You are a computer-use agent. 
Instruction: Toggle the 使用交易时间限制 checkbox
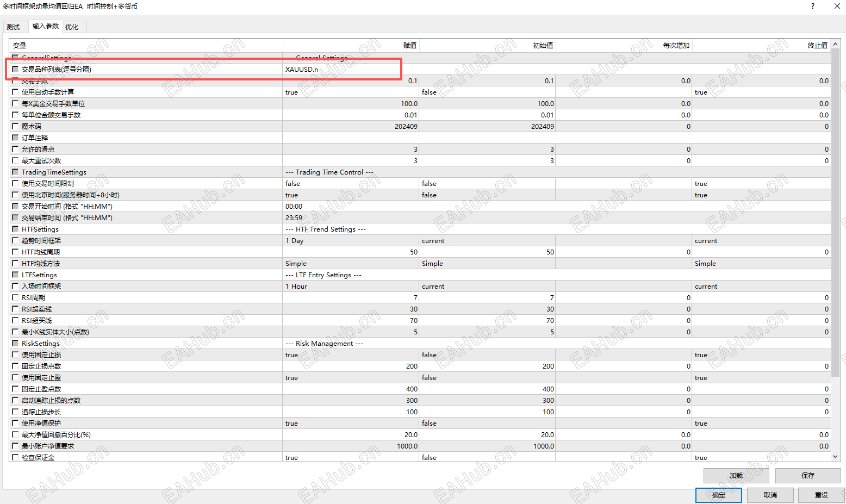point(15,183)
